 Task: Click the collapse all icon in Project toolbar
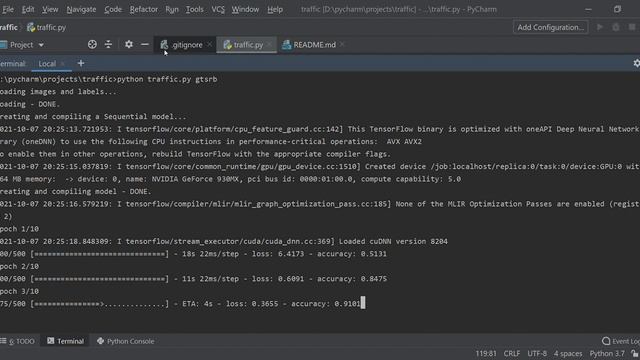(108, 44)
